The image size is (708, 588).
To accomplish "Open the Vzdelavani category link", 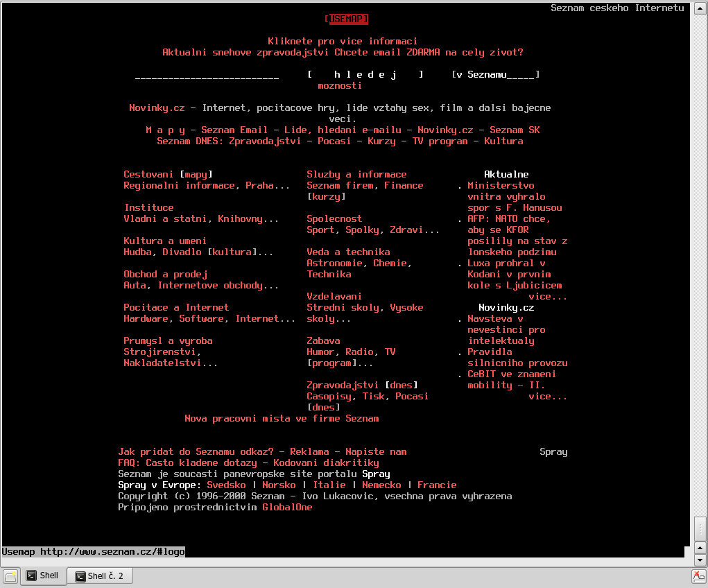I will pyautogui.click(x=334, y=297).
